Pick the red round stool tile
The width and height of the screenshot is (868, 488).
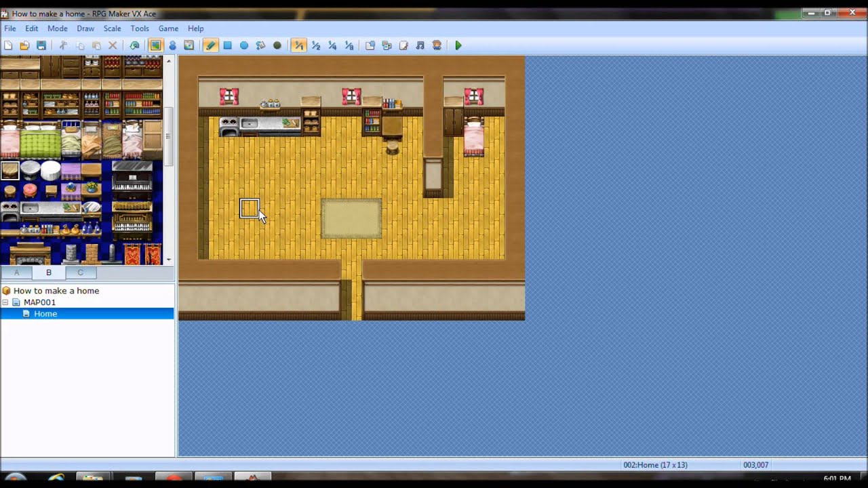pyautogui.click(x=30, y=190)
